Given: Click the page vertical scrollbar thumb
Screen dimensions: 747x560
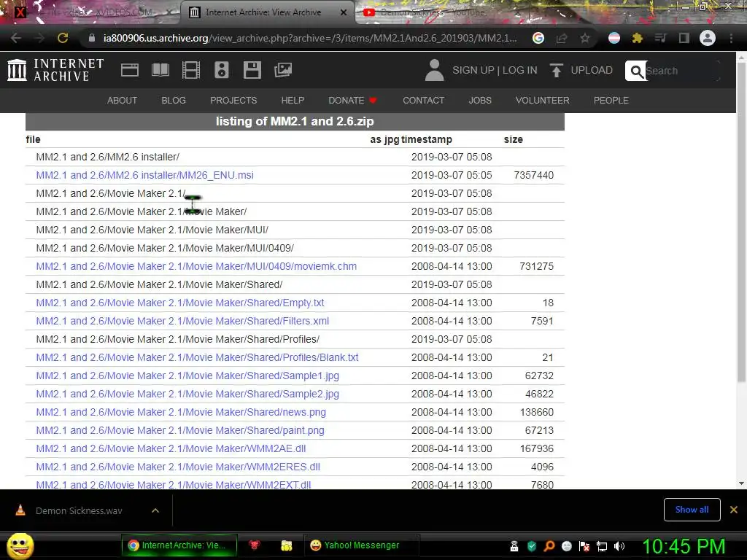Looking at the screenshot, I should tap(741, 222).
